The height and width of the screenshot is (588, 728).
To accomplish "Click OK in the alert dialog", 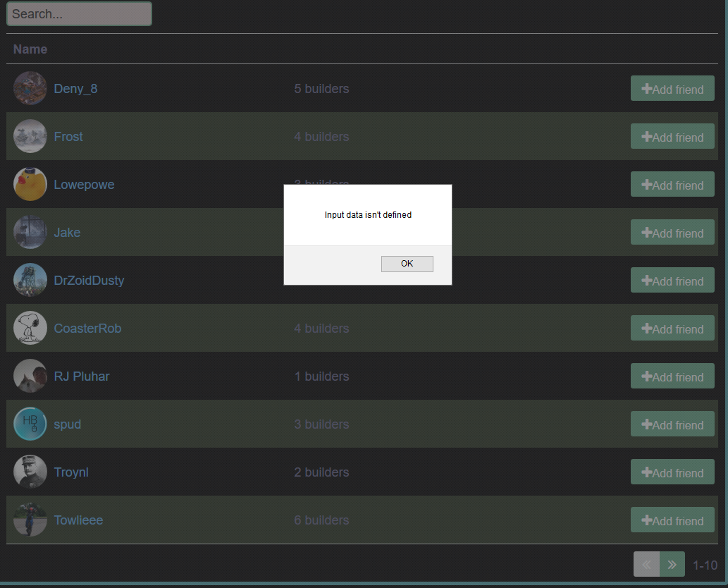I will coord(407,264).
